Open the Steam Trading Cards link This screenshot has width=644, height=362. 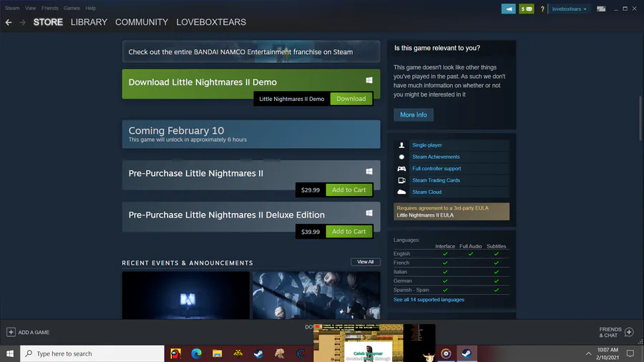(x=436, y=180)
